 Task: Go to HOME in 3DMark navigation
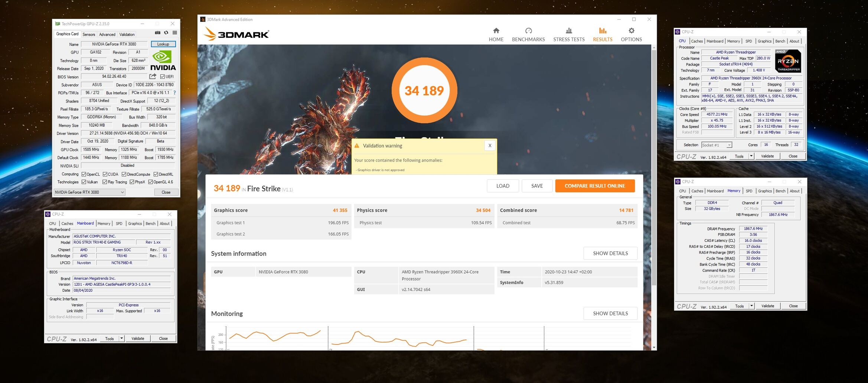496,35
